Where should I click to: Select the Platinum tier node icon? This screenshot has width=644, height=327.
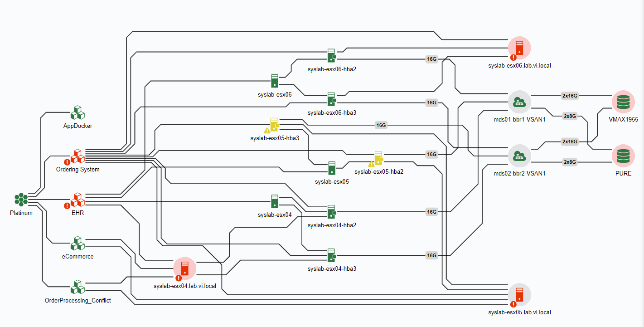click(x=21, y=200)
